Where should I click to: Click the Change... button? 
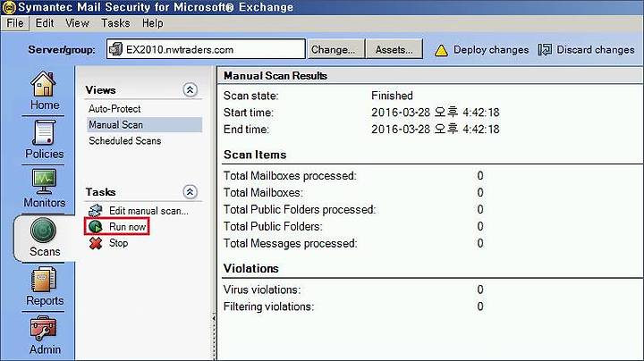[x=336, y=49]
